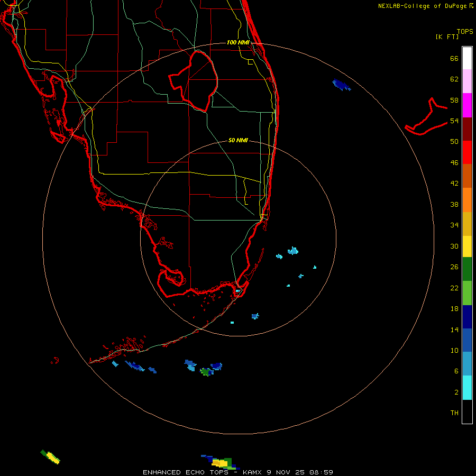Viewport: 476px width, 476px height.
Task: Select the cyan legend swatch
Action: [x=467, y=388]
